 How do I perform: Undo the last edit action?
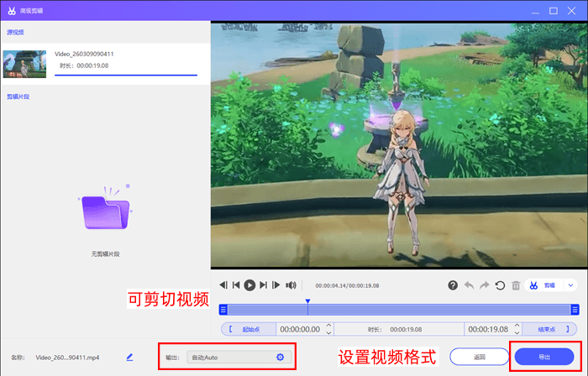point(469,285)
